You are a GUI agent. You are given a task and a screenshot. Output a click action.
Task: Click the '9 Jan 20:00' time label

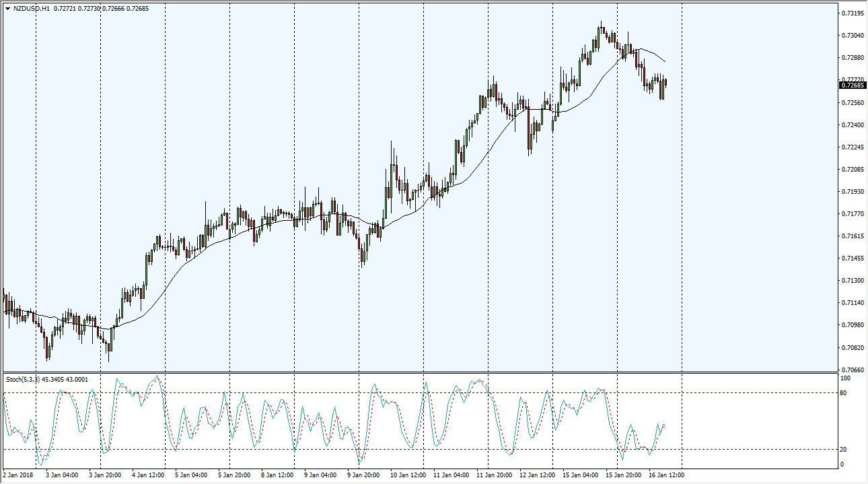tap(363, 475)
